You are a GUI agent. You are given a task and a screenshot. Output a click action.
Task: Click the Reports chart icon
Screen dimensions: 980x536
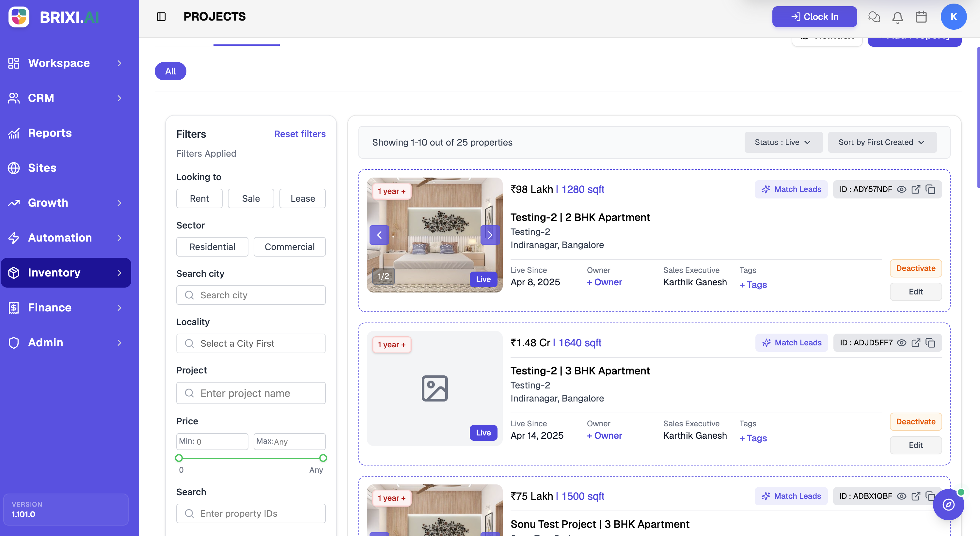(x=14, y=133)
